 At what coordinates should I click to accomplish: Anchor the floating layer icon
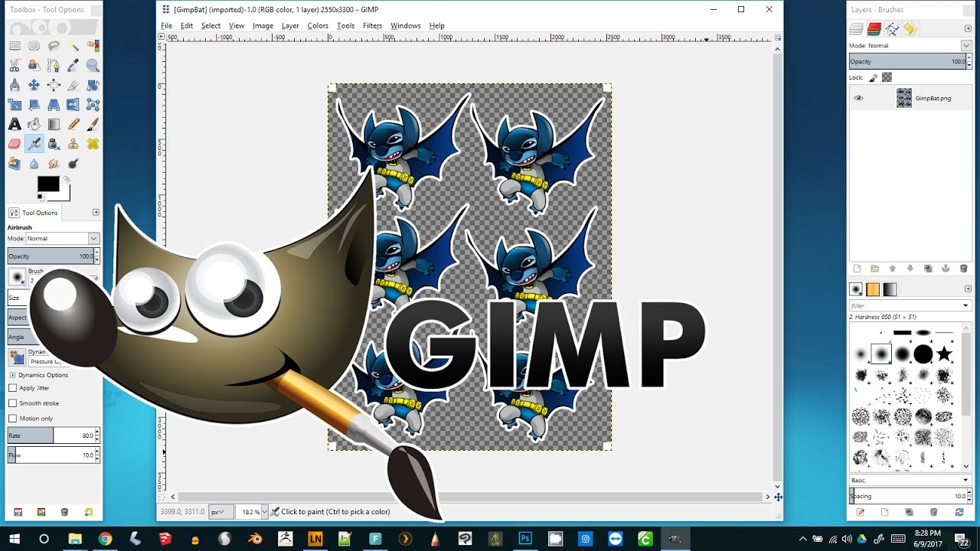(x=946, y=269)
